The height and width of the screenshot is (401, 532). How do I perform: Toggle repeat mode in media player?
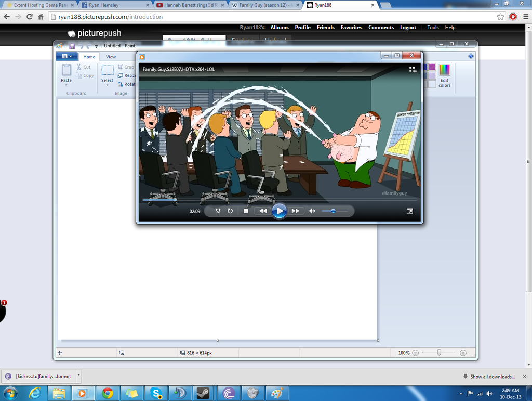[230, 211]
